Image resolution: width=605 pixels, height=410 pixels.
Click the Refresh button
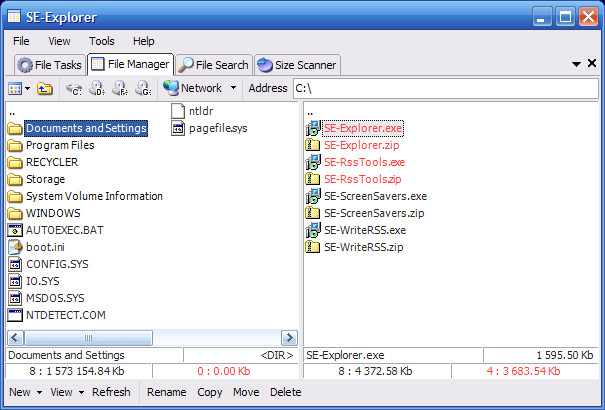[x=111, y=392]
